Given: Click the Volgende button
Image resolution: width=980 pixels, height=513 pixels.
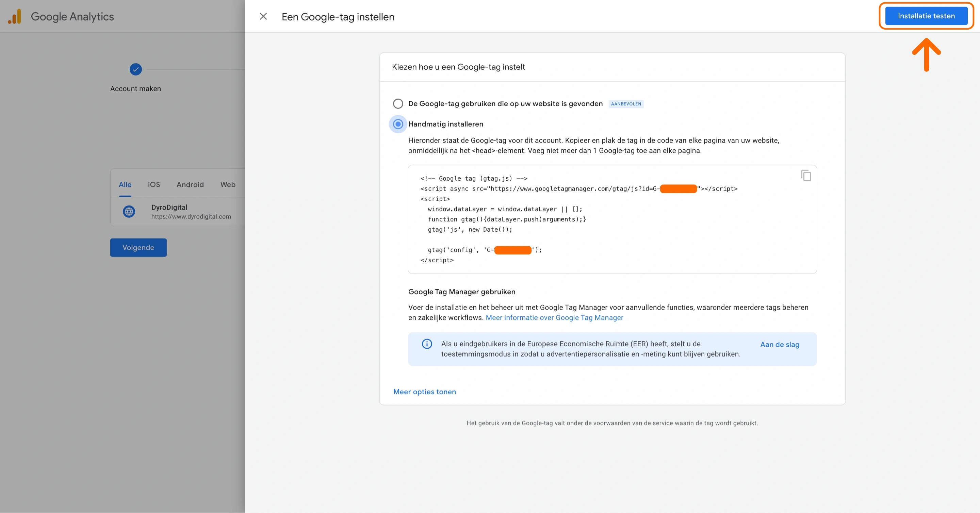Looking at the screenshot, I should (138, 248).
